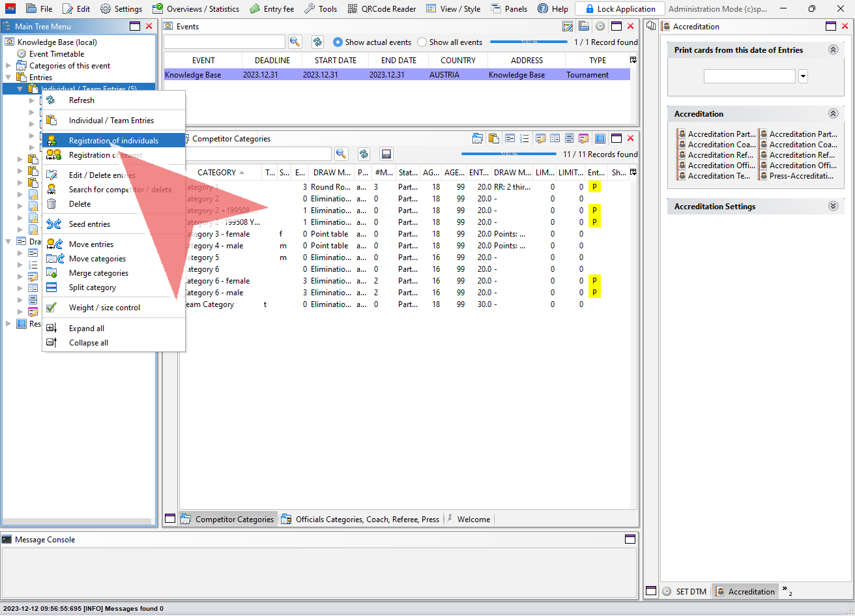This screenshot has height=616, width=855.
Task: Click the Seed entries menu icon
Action: pyautogui.click(x=55, y=224)
